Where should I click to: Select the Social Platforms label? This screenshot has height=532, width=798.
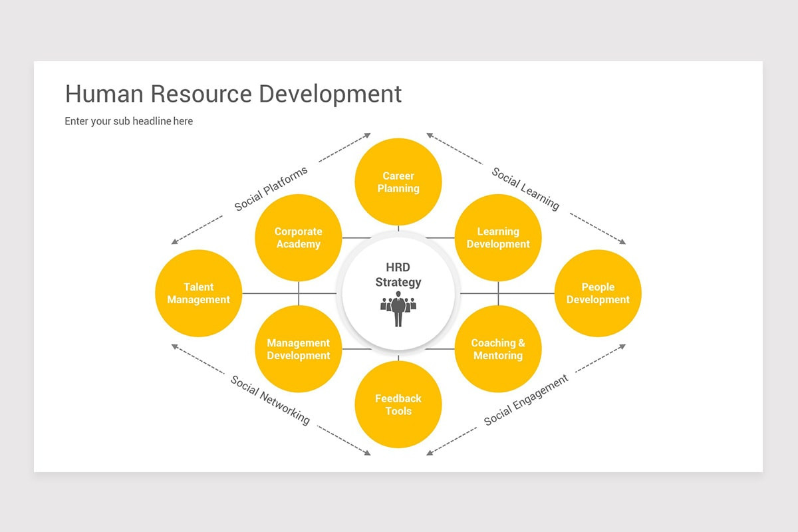pyautogui.click(x=271, y=188)
